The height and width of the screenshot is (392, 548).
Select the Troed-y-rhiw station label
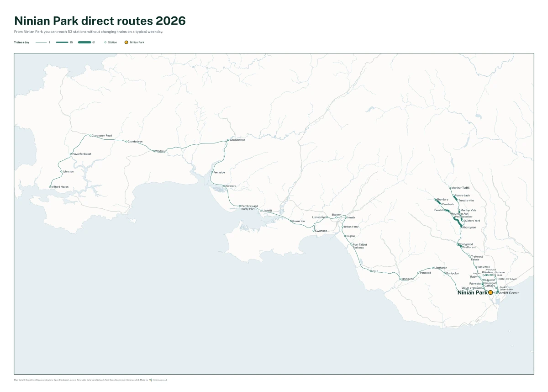tap(466, 201)
